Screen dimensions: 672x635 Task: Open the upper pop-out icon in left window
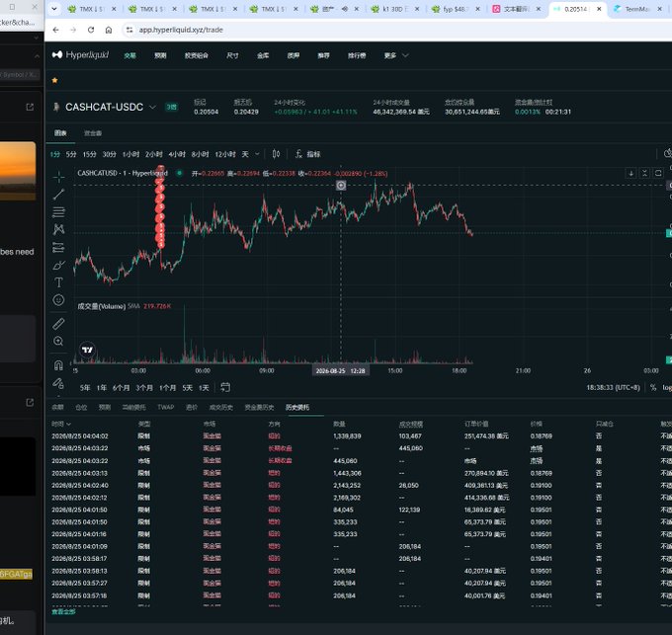click(x=30, y=107)
